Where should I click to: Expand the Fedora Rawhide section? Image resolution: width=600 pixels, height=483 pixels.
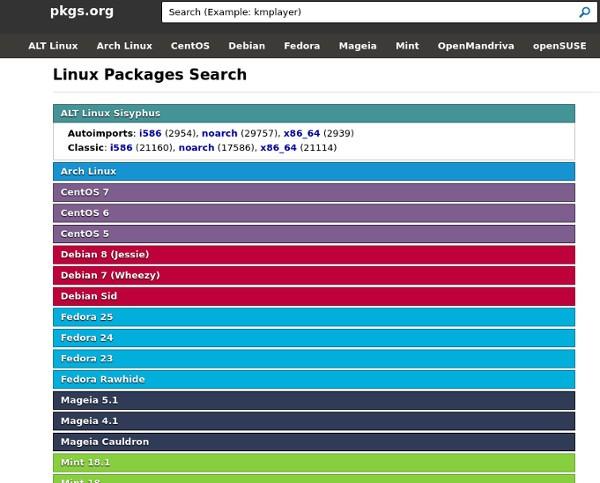click(314, 379)
